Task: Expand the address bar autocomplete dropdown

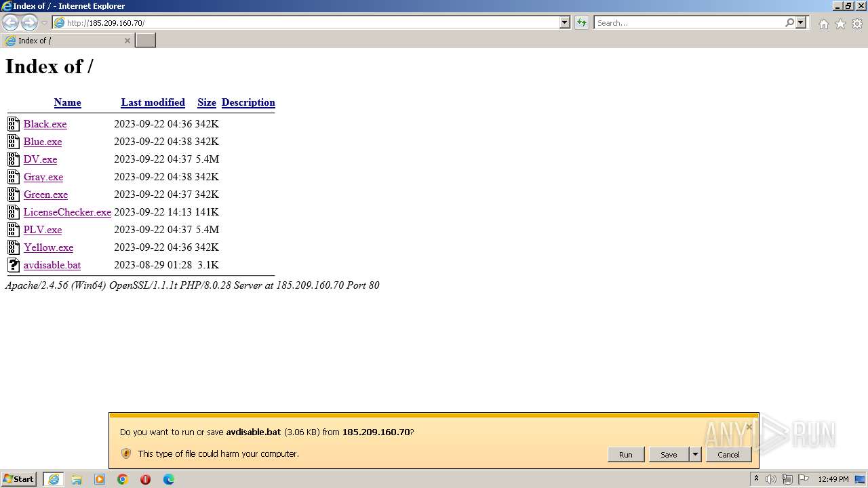Action: [565, 22]
